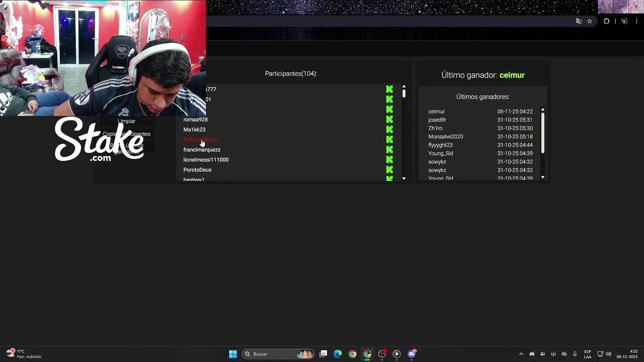Click the Kick icon beside Ma1kk23

tap(389, 129)
